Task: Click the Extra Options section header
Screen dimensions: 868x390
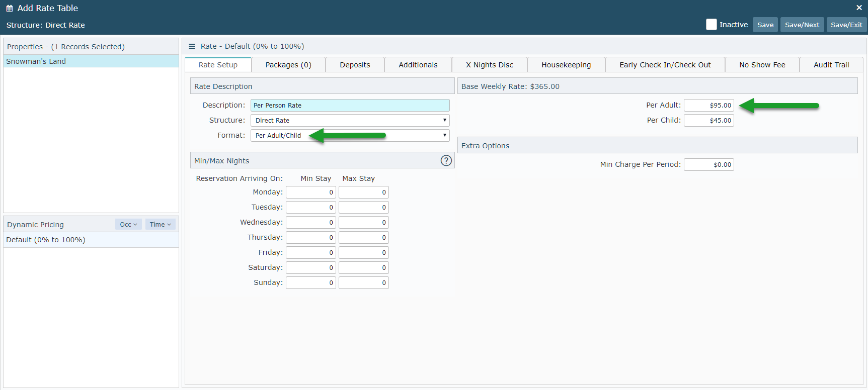Action: click(657, 146)
